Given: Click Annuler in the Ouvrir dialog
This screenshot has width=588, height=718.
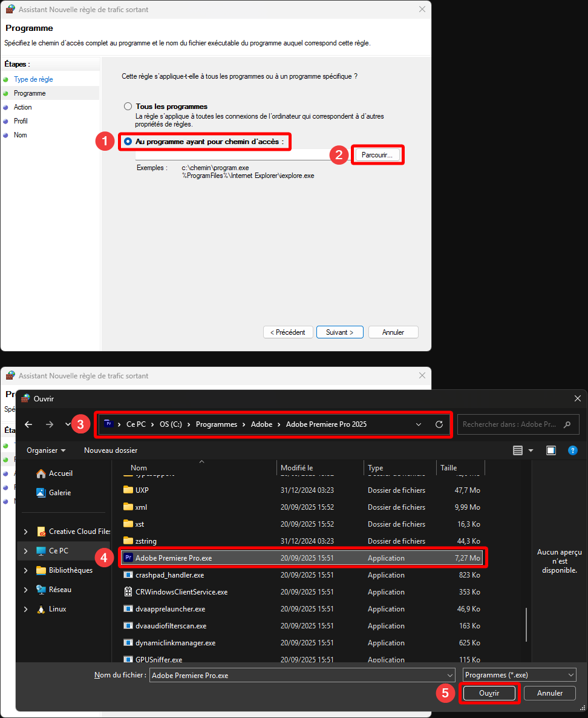Looking at the screenshot, I should coord(549,693).
